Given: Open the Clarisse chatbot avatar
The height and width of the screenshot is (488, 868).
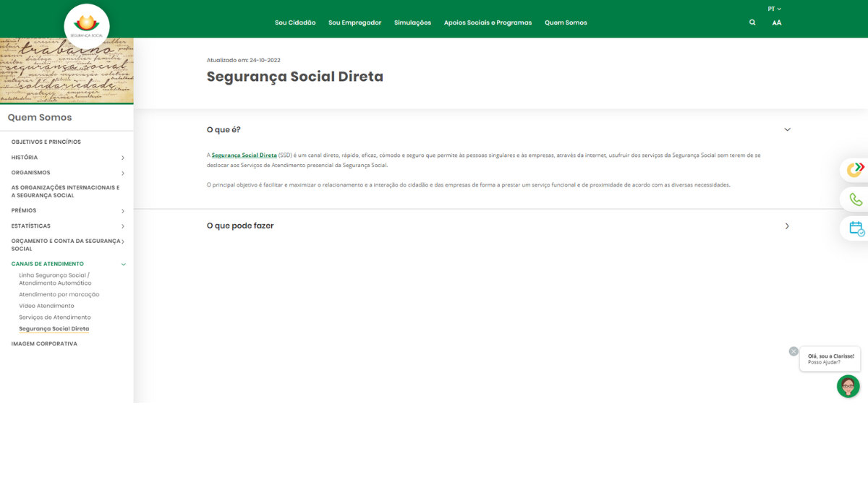Looking at the screenshot, I should tap(848, 386).
